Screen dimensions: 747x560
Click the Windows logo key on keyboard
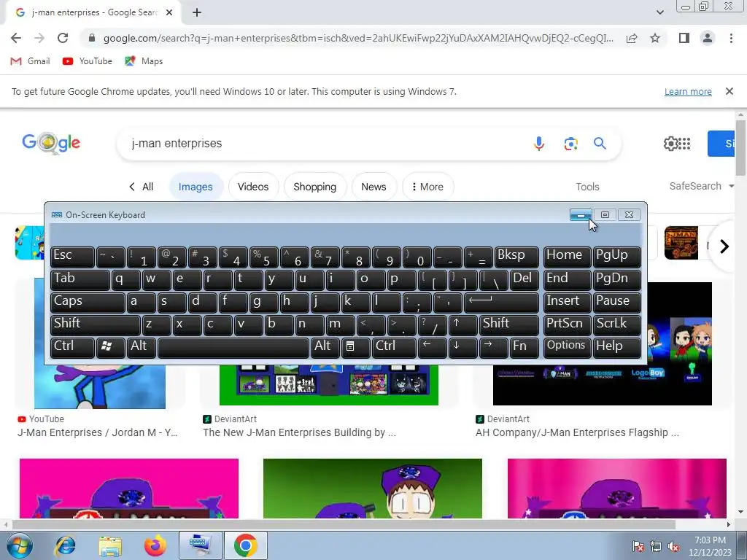pos(111,347)
